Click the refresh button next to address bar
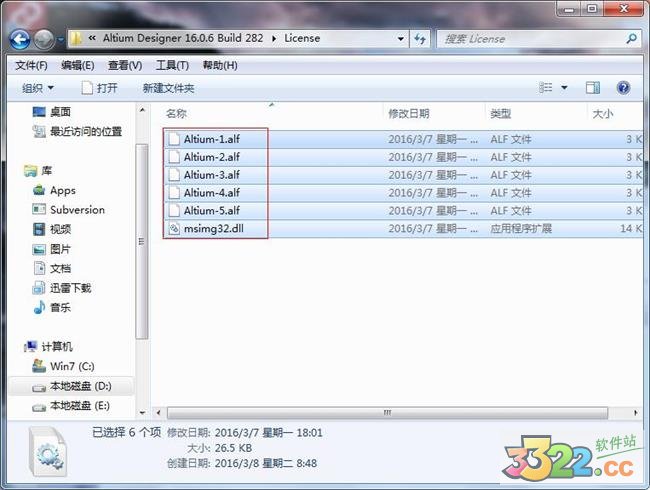The width and height of the screenshot is (650, 490). 420,39
